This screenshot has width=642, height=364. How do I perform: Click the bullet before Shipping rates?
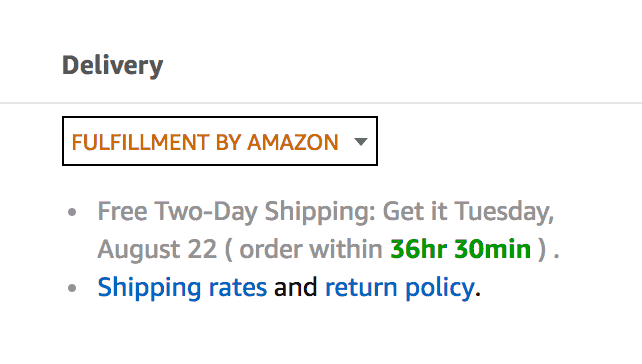[x=72, y=288]
